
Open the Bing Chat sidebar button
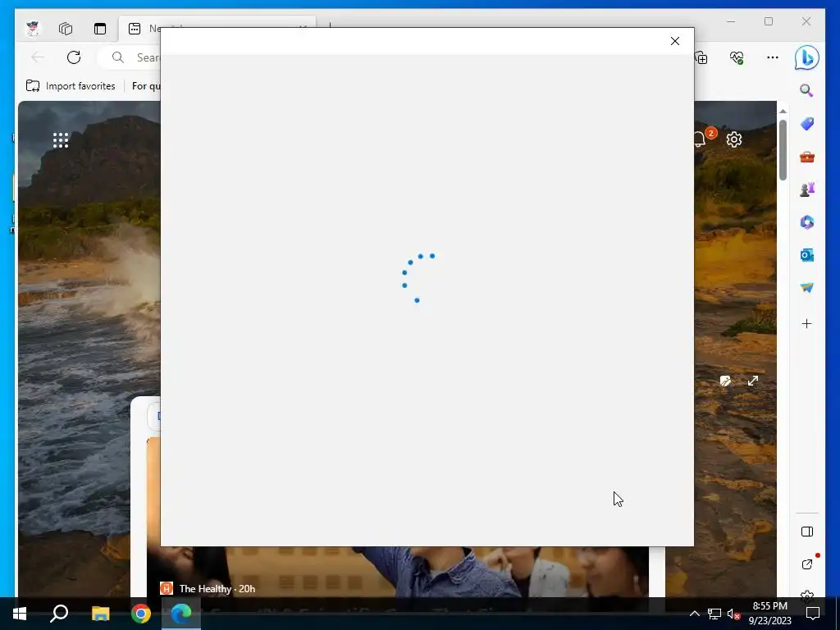tap(806, 57)
